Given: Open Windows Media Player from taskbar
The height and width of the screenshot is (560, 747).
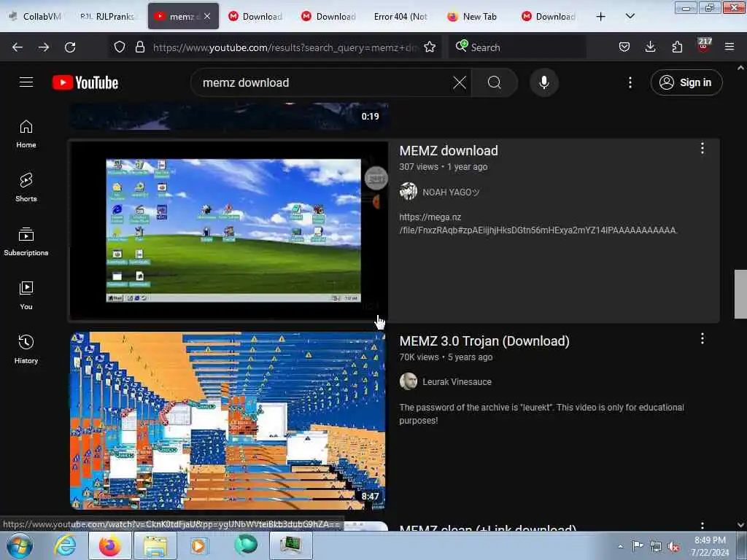Looking at the screenshot, I should 198,545.
